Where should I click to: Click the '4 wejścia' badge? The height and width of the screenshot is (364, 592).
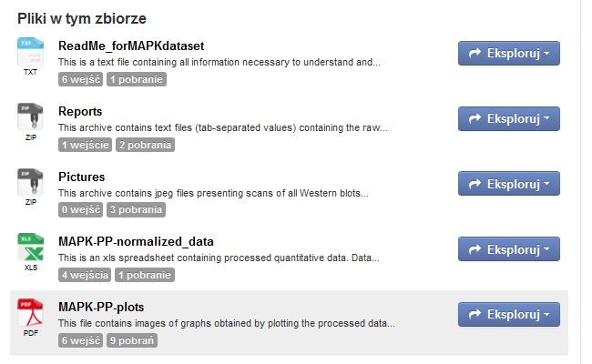click(x=85, y=275)
